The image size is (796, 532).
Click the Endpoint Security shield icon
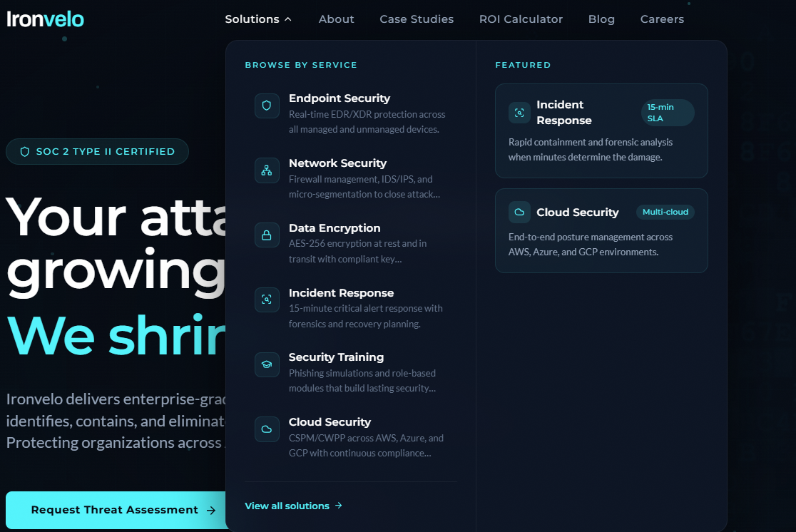(x=267, y=106)
